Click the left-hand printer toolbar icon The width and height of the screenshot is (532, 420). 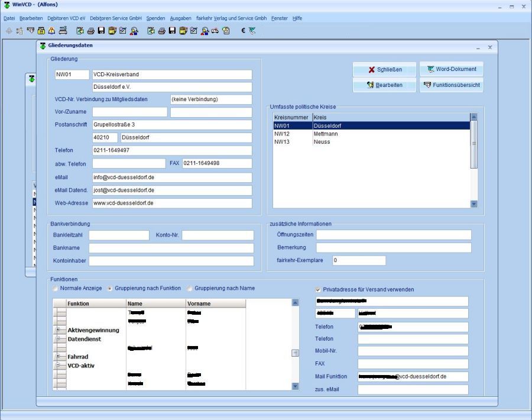click(x=90, y=31)
